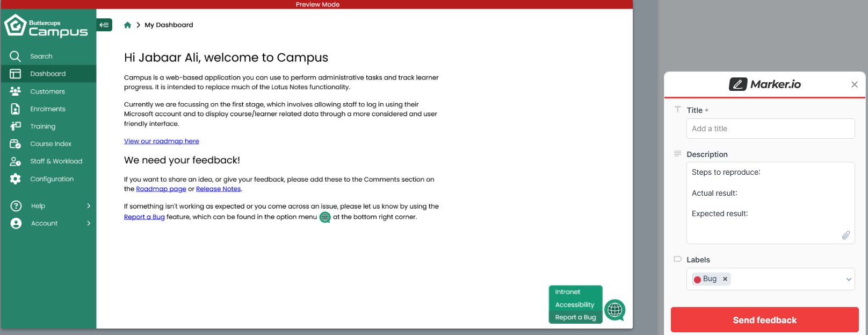
Task: Click the Configuration gear icon
Action: [x=15, y=179]
